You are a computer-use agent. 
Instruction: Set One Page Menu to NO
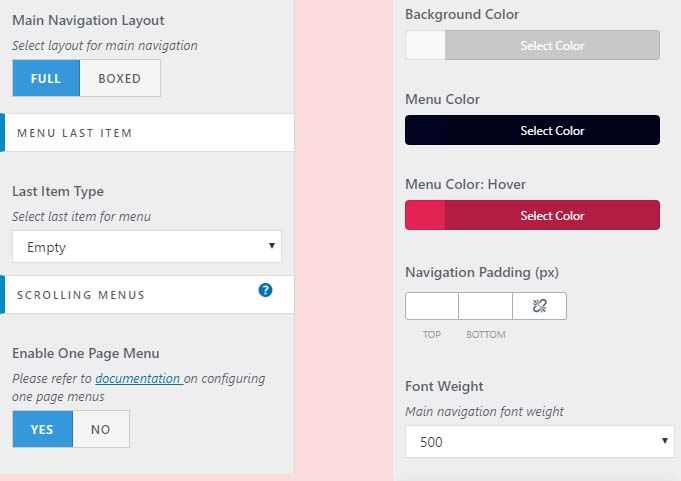click(x=101, y=429)
